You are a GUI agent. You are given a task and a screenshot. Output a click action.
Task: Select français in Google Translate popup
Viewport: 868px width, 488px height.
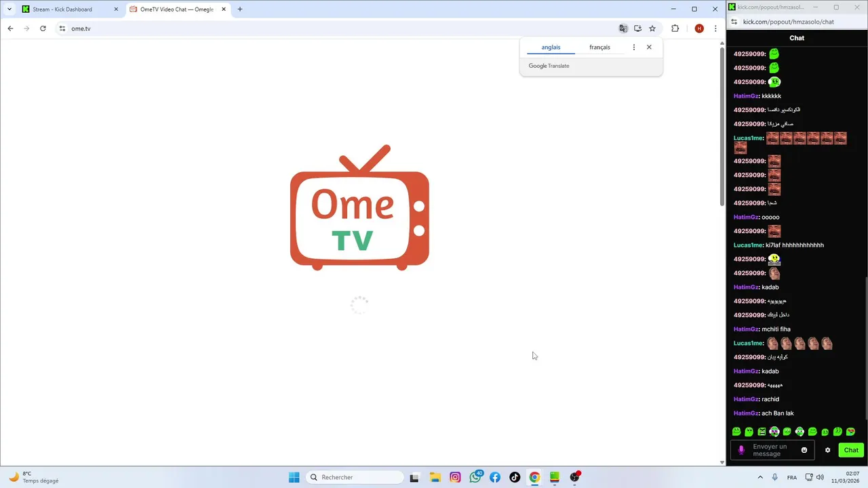click(x=599, y=47)
